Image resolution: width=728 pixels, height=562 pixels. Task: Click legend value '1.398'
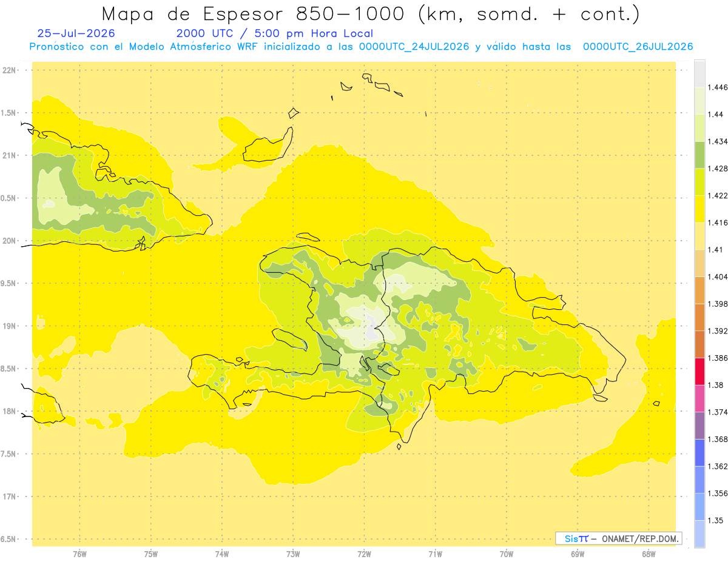tap(719, 304)
